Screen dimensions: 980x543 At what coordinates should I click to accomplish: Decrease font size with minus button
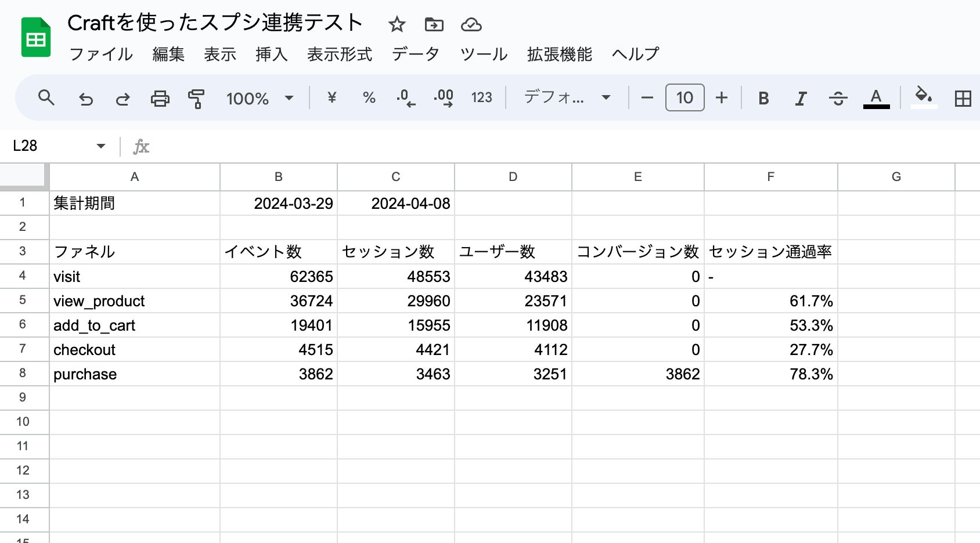(x=647, y=98)
